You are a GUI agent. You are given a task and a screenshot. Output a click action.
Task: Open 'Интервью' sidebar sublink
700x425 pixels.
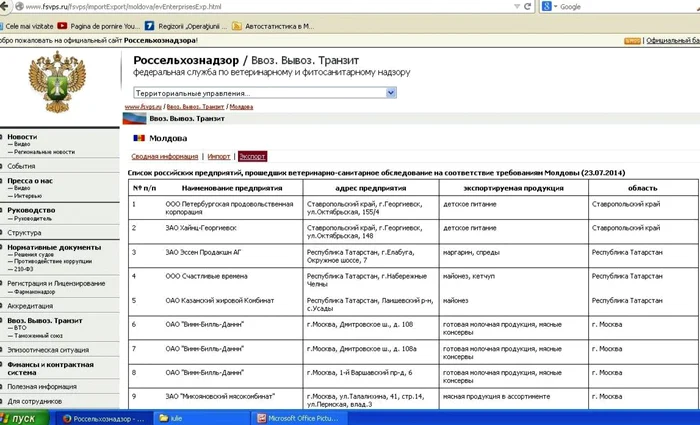(28, 196)
